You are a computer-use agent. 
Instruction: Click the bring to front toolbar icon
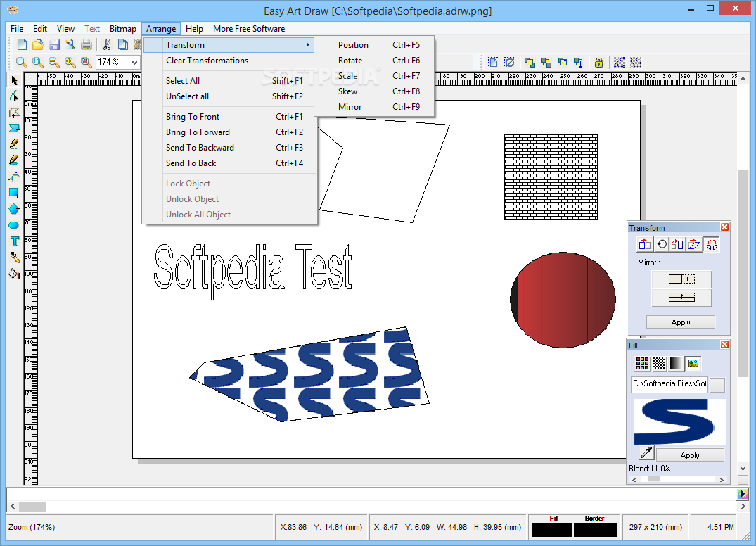[530, 63]
